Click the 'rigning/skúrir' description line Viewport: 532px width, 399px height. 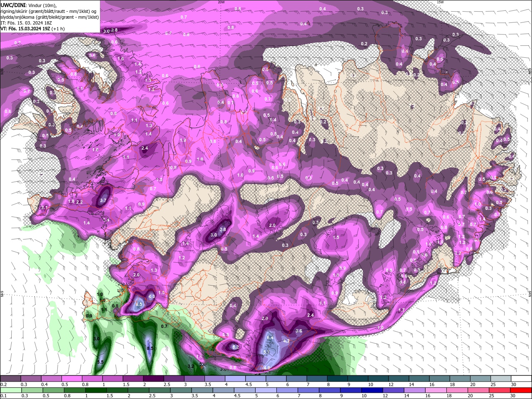[48, 11]
